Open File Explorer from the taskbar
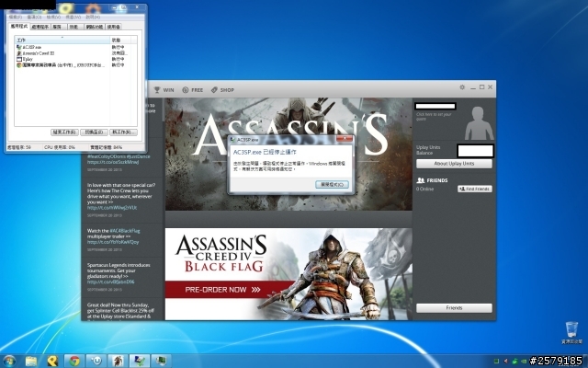Viewport: 588px width, 368px height. click(31, 361)
